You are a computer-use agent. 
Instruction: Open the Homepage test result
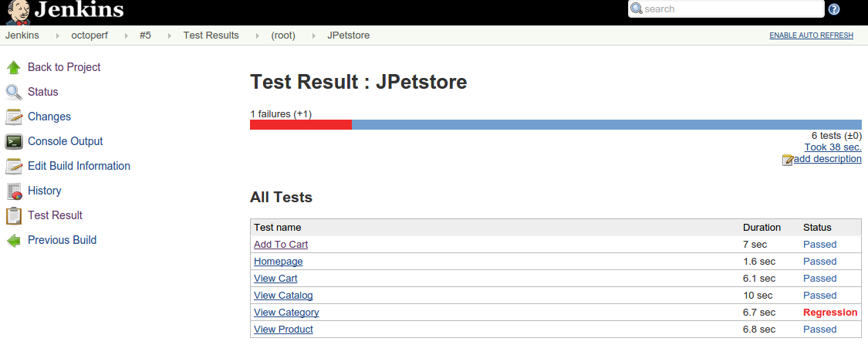[x=279, y=262]
